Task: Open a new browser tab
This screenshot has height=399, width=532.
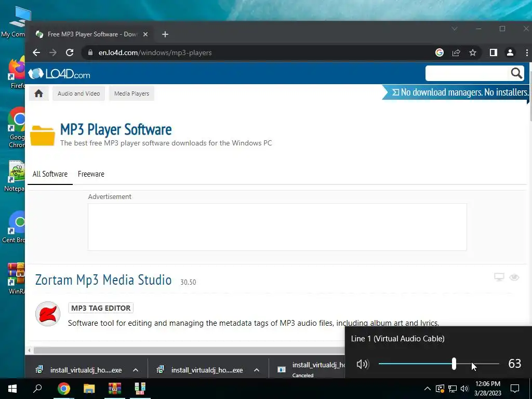Action: pyautogui.click(x=165, y=34)
